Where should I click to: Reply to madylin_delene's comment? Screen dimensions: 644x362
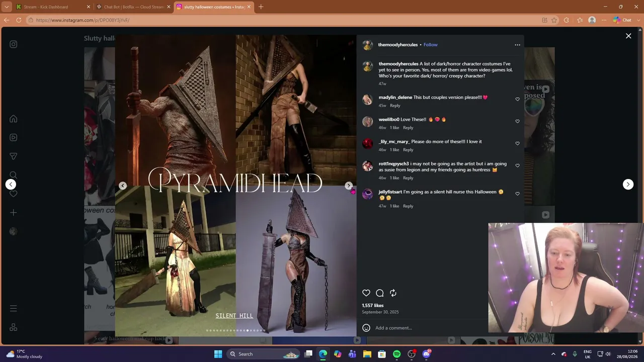point(395,106)
